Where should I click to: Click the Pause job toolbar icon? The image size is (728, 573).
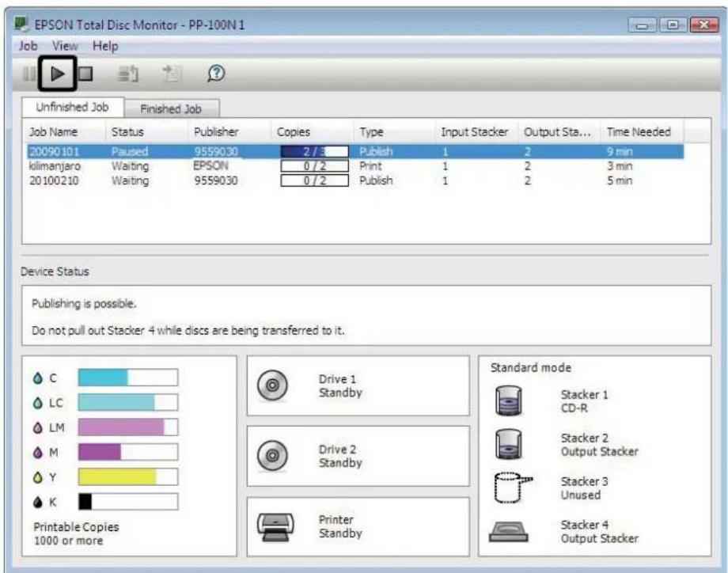(28, 74)
